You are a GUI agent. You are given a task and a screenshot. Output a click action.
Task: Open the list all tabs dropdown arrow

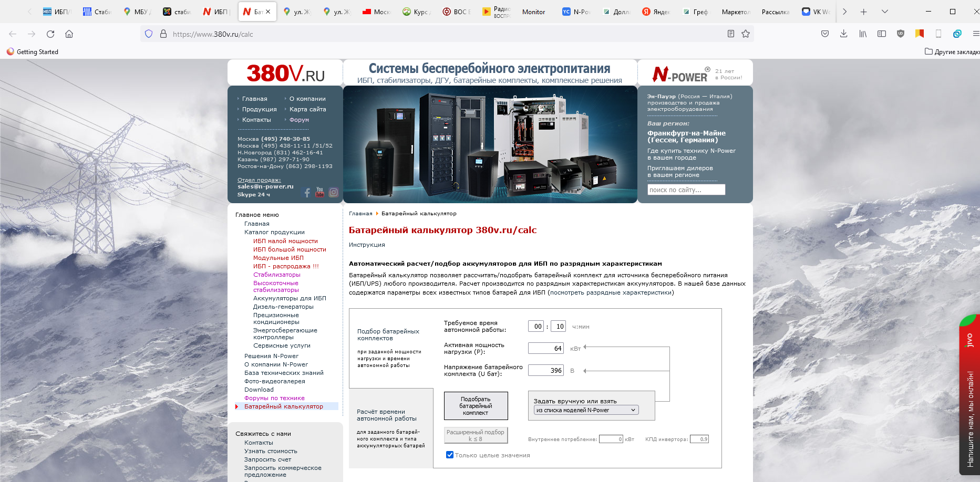coord(884,12)
